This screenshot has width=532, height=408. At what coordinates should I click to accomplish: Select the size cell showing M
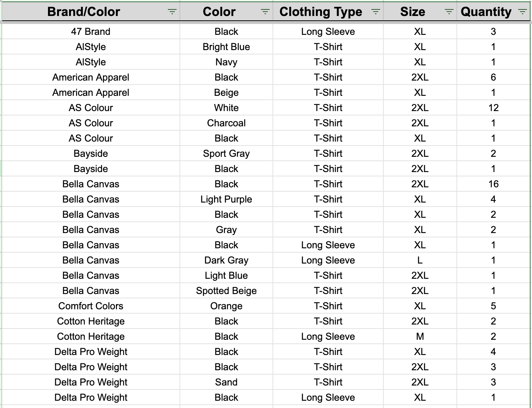[x=420, y=336]
